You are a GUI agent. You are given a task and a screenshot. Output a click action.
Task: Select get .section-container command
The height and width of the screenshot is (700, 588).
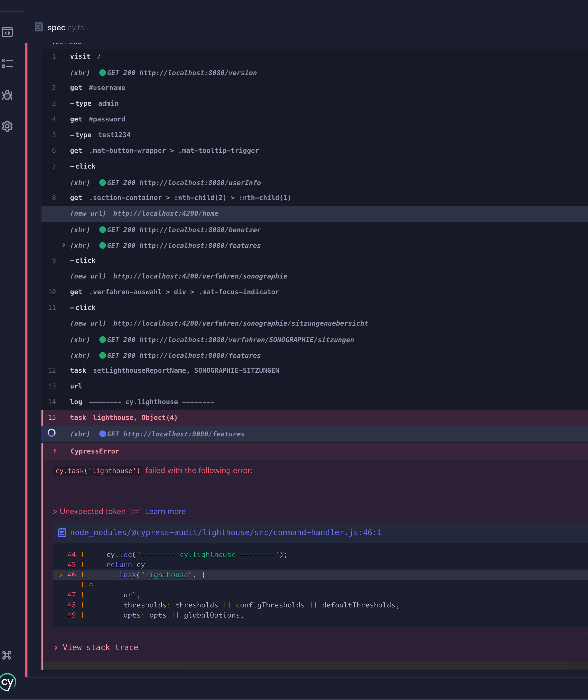pyautogui.click(x=315, y=198)
